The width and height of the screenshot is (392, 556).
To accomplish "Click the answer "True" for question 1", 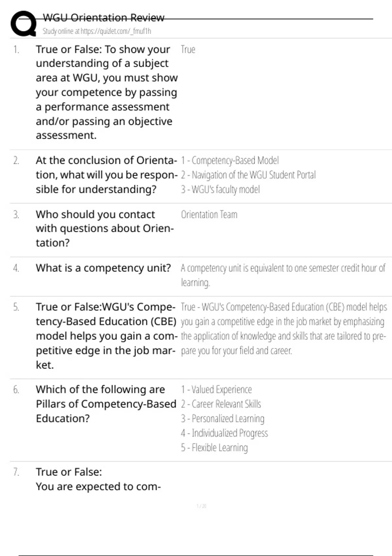I will [188, 49].
